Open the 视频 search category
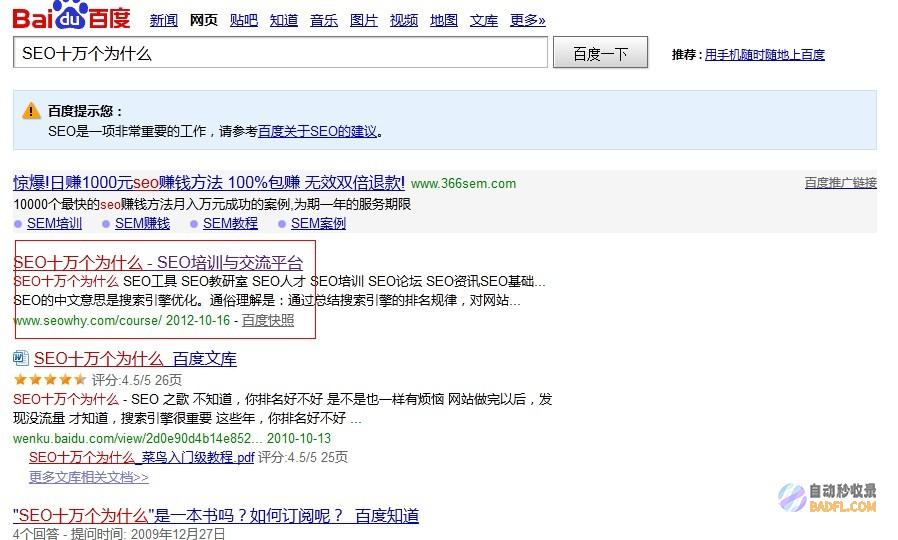The height and width of the screenshot is (540, 898). [x=404, y=20]
